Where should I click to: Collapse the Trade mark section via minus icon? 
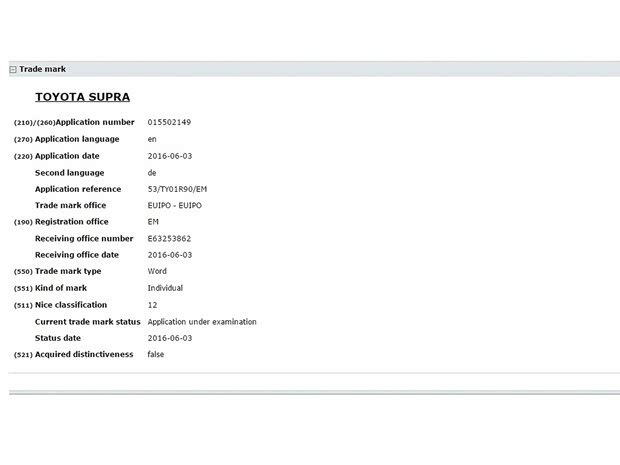tap(13, 70)
